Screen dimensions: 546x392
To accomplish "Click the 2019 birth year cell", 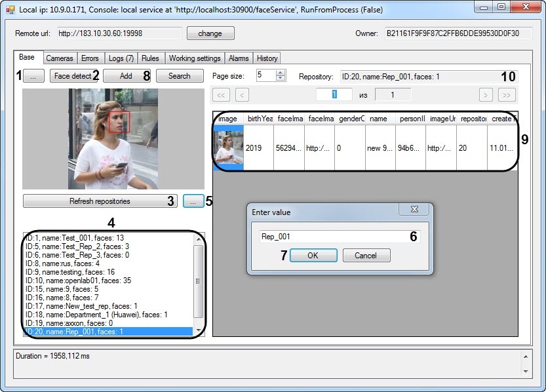I will coord(259,148).
